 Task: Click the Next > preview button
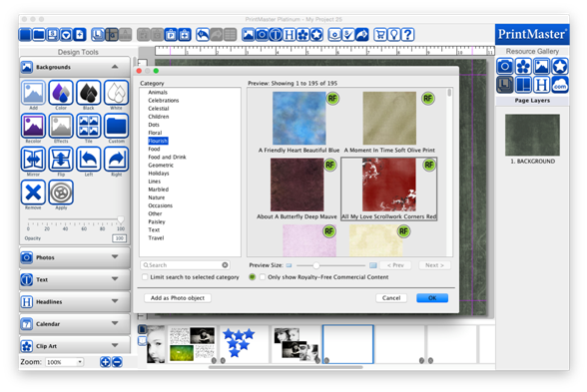(434, 265)
